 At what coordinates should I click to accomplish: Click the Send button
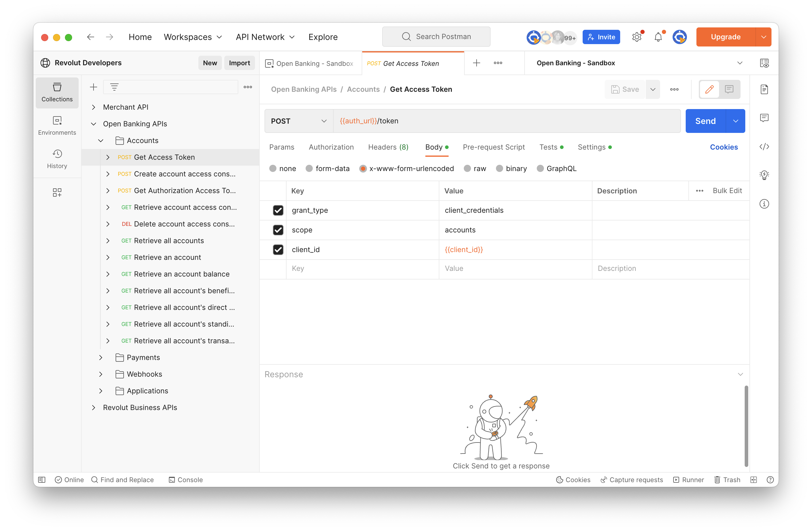(x=705, y=120)
